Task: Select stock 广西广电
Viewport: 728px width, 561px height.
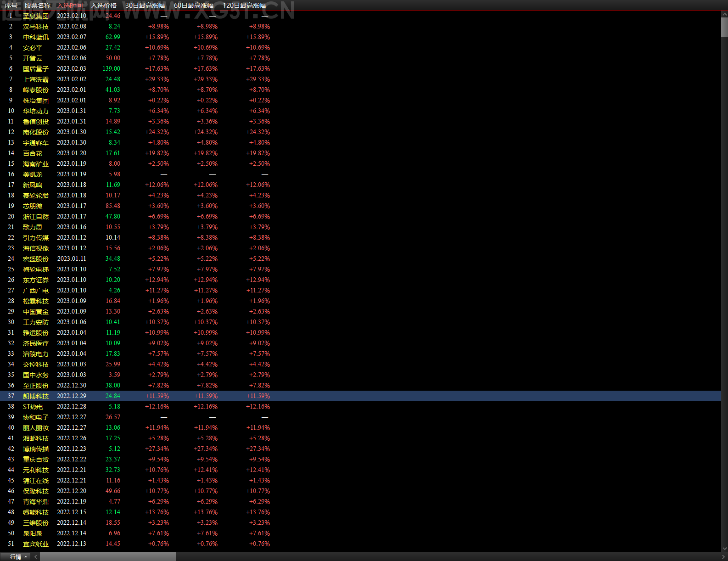Action: click(36, 291)
